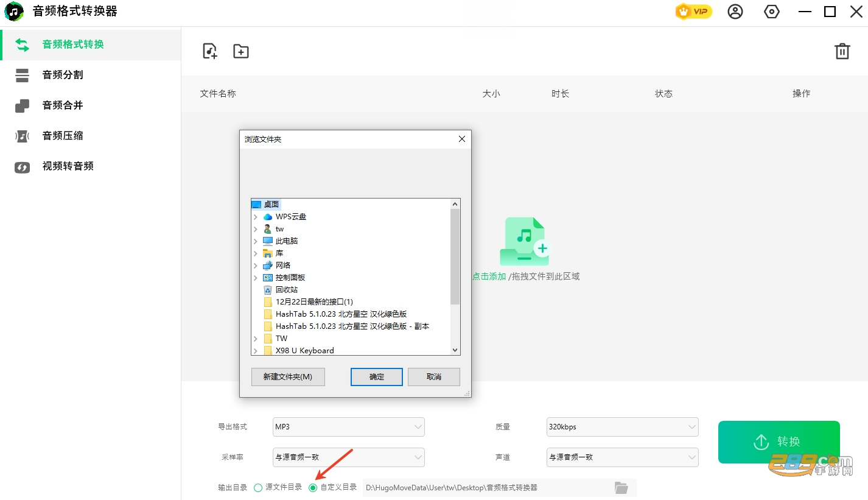Open the VIP crown badge

(x=694, y=12)
